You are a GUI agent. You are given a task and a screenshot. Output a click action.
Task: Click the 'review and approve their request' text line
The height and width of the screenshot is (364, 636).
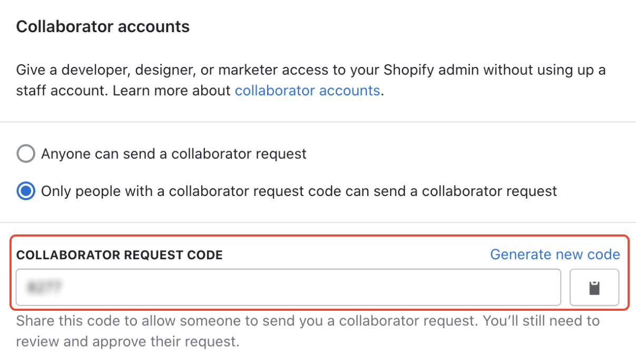pos(128,342)
